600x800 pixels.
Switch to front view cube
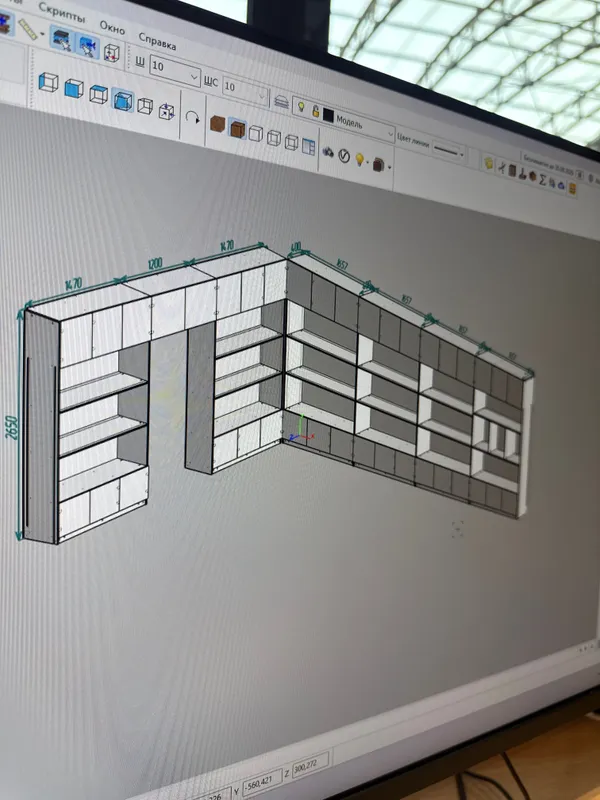tap(73, 88)
